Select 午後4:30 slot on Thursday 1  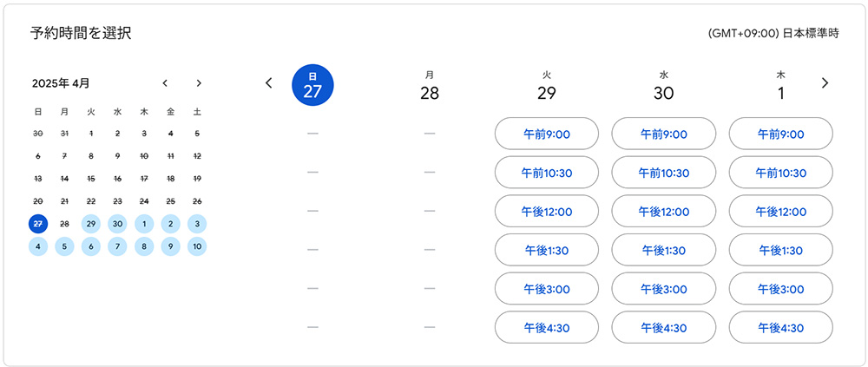point(780,327)
